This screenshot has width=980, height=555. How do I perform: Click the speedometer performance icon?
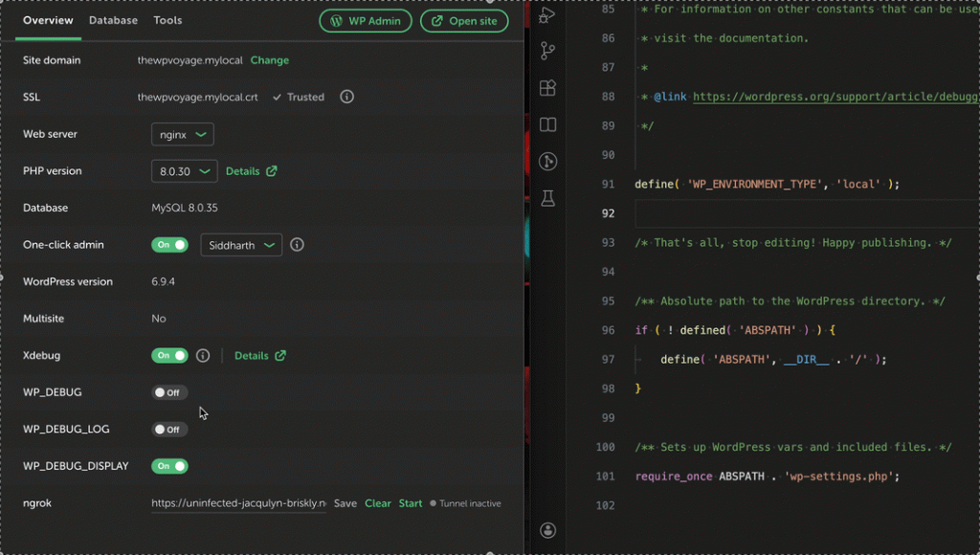point(547,163)
